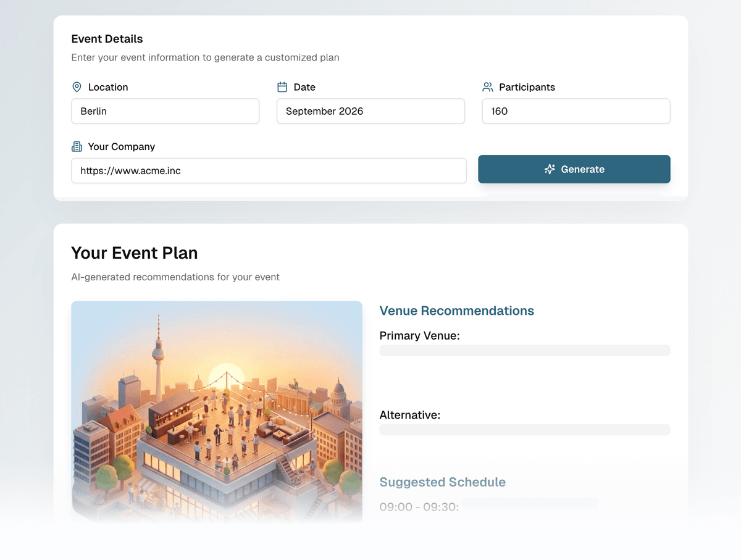Click the calendar icon next to Date
The height and width of the screenshot is (560, 741).
[x=282, y=87]
